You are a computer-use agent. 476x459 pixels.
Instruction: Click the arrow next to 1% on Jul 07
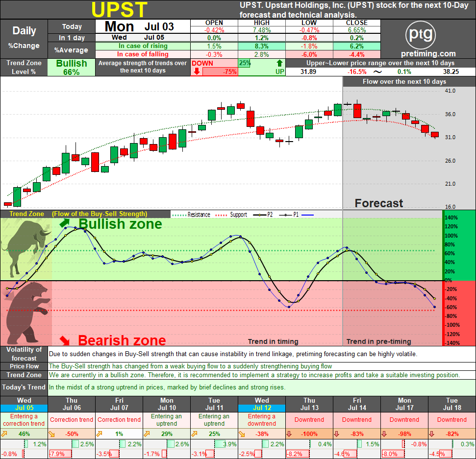click(99, 434)
